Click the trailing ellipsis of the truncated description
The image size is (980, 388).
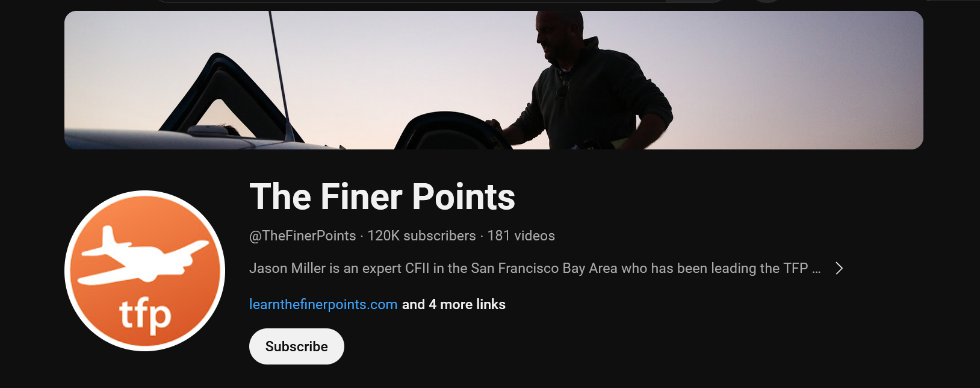click(816, 269)
